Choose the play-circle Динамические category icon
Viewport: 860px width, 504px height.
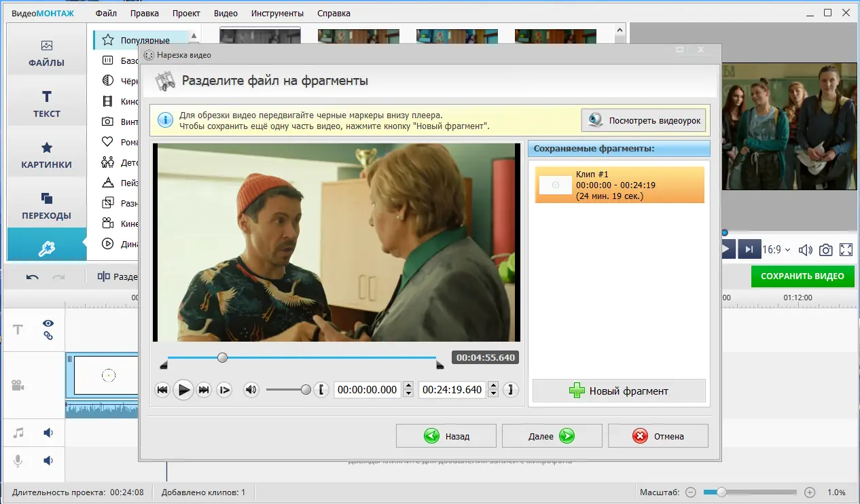[107, 243]
